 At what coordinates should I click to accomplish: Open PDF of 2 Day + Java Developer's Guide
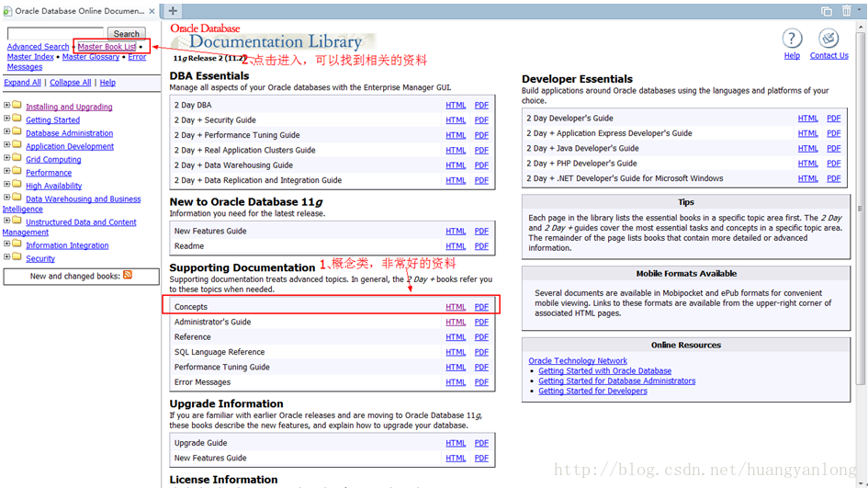(x=834, y=149)
